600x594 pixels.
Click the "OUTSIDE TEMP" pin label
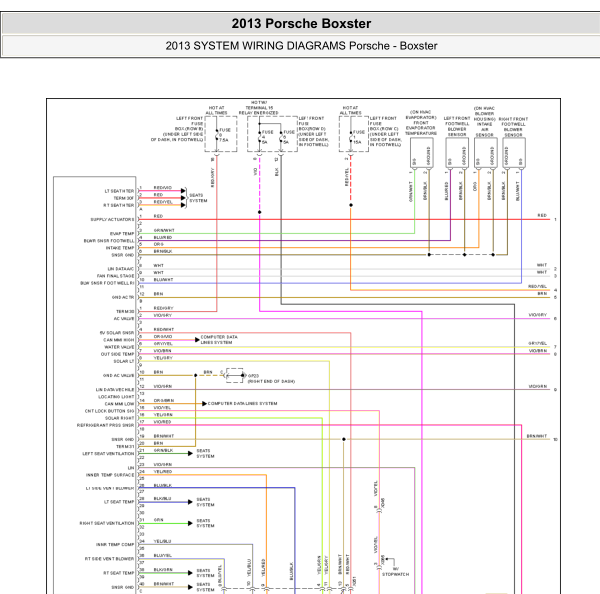coord(117,354)
